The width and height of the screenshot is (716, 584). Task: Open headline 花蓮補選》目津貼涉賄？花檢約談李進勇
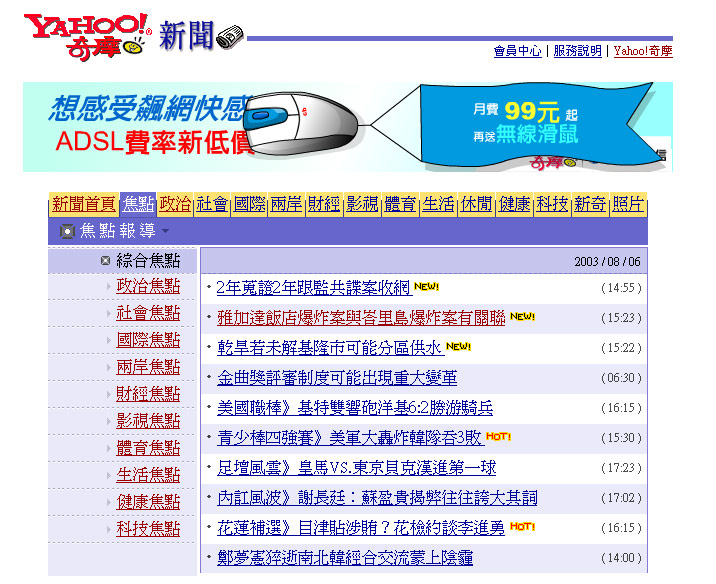361,528
